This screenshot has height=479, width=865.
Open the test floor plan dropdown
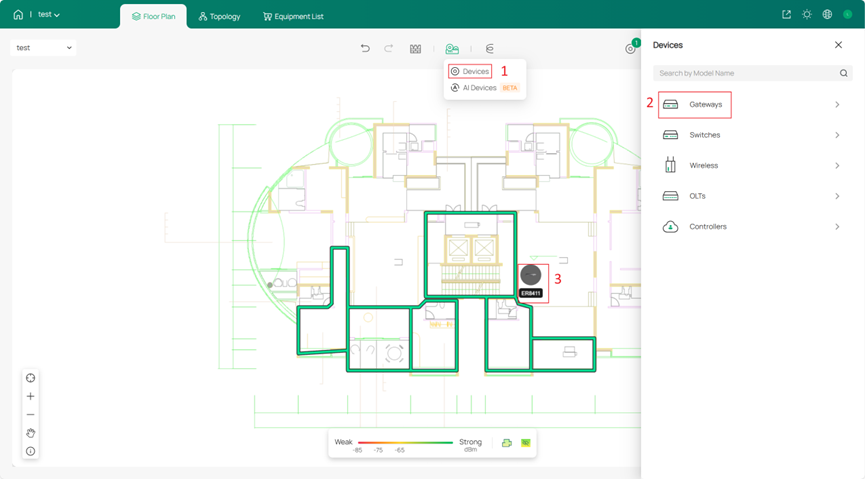[x=44, y=48]
